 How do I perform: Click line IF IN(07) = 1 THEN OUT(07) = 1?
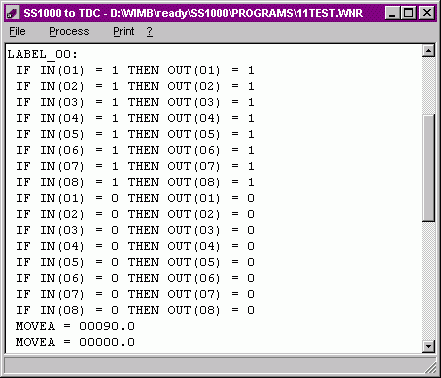pyautogui.click(x=135, y=166)
